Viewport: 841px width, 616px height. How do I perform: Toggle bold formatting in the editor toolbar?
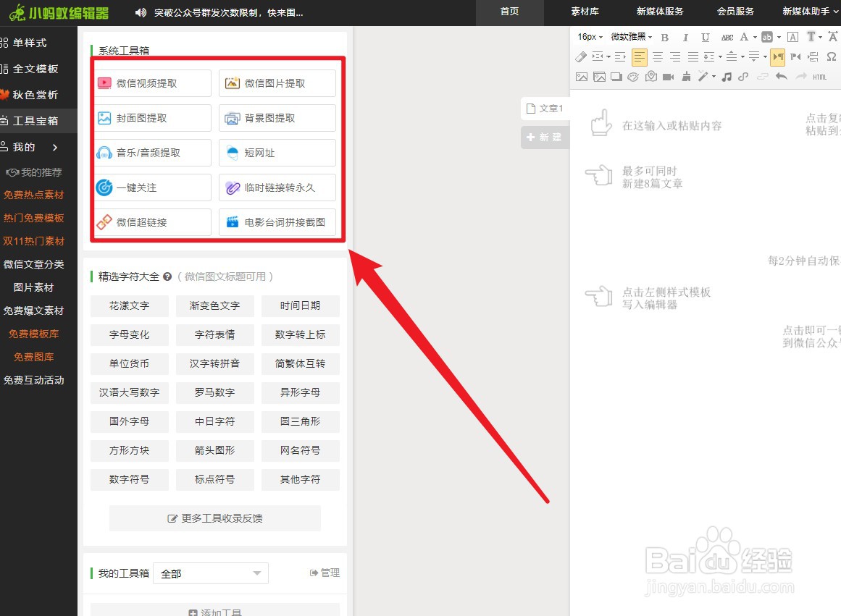(x=665, y=37)
